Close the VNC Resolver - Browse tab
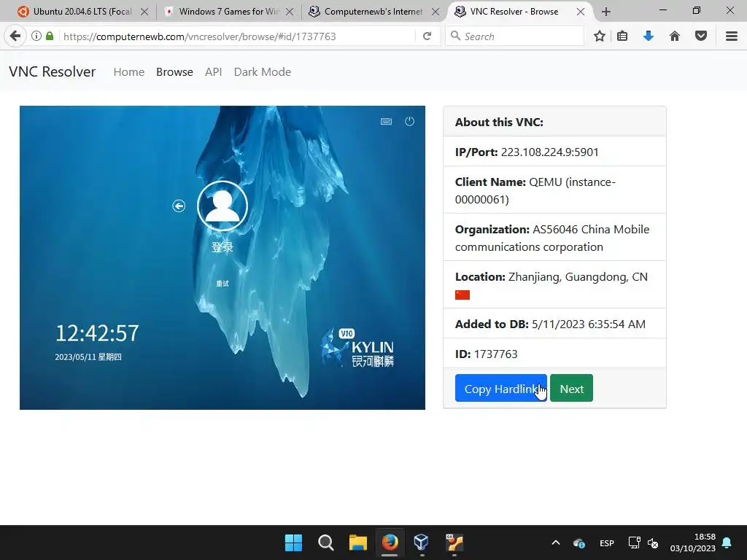The height and width of the screenshot is (560, 747). [581, 12]
